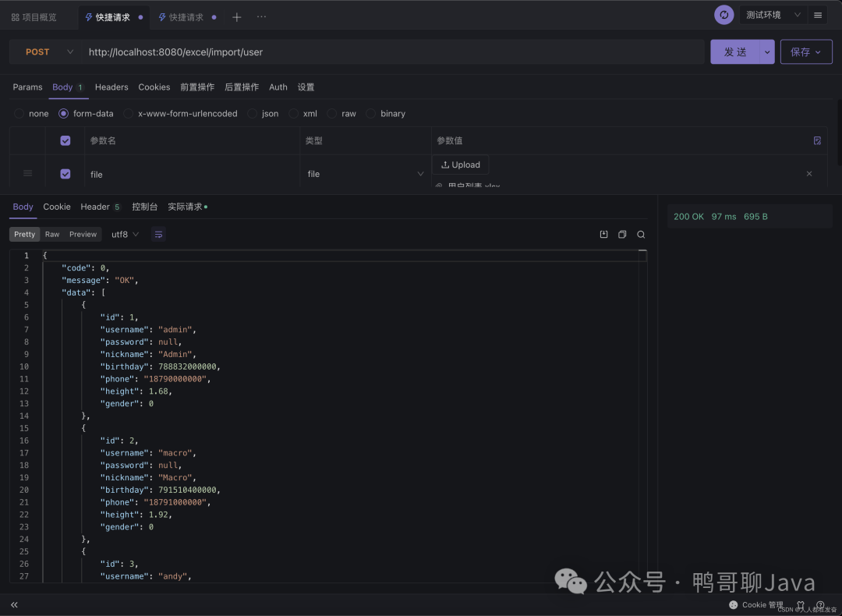
Task: Uncheck the file parameter row checkbox
Action: [x=65, y=173]
